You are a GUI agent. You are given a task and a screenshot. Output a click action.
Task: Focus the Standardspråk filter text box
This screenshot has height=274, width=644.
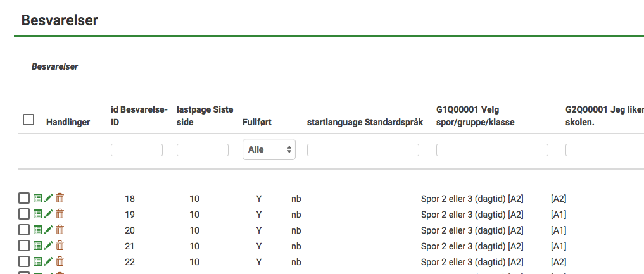click(363, 150)
